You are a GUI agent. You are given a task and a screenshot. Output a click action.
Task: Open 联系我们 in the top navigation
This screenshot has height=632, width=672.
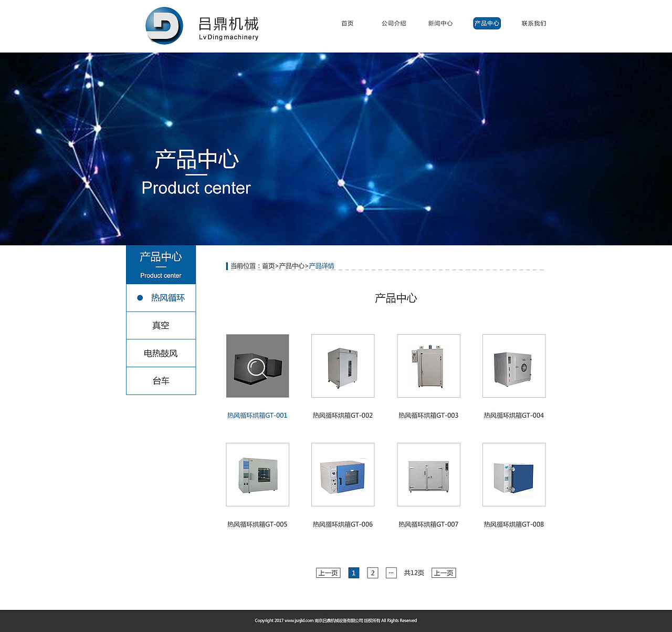tap(534, 23)
